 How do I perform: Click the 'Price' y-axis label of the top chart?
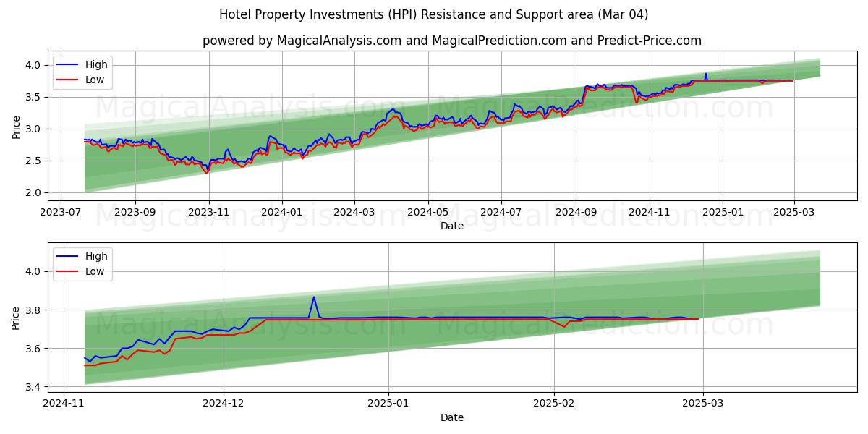(x=16, y=126)
